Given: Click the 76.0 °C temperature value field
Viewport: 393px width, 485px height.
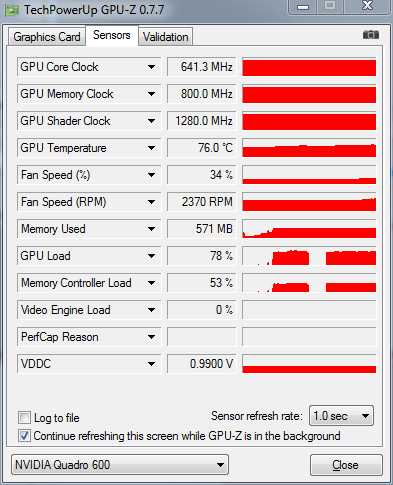Looking at the screenshot, I should coord(202,148).
